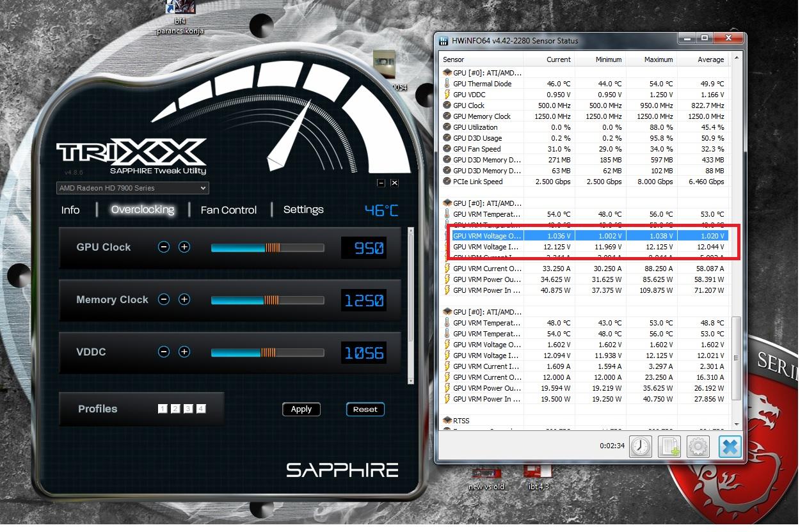The width and height of the screenshot is (807, 532).
Task: Increase VDDC voltage with the plus button
Action: tap(184, 352)
